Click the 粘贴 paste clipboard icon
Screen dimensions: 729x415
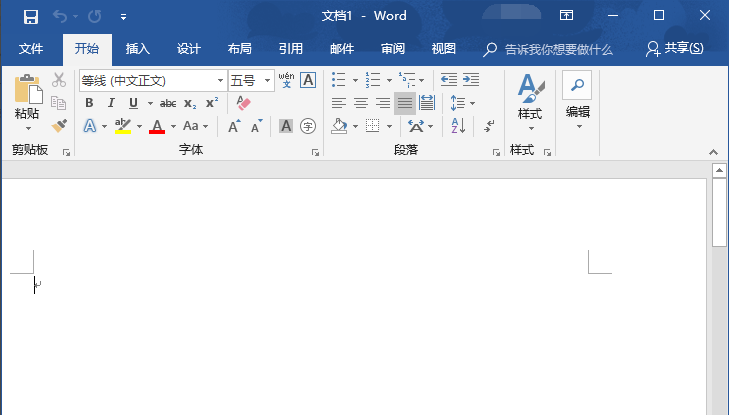pyautogui.click(x=28, y=89)
